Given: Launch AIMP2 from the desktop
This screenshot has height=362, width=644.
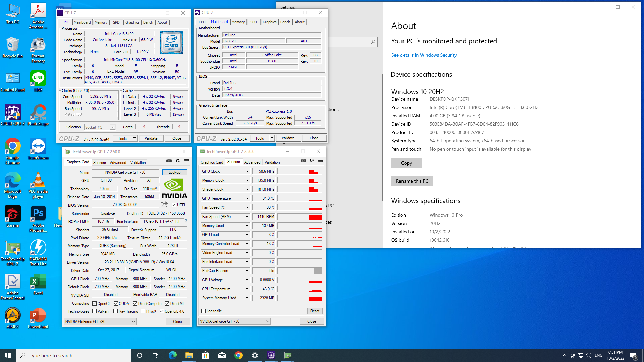Looking at the screenshot, I should point(13,318).
